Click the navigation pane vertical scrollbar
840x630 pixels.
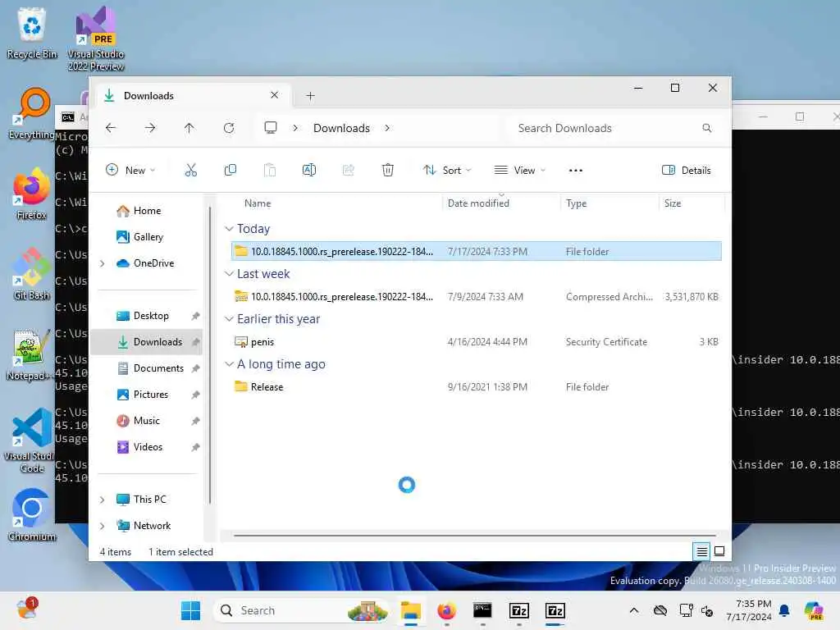point(209,356)
